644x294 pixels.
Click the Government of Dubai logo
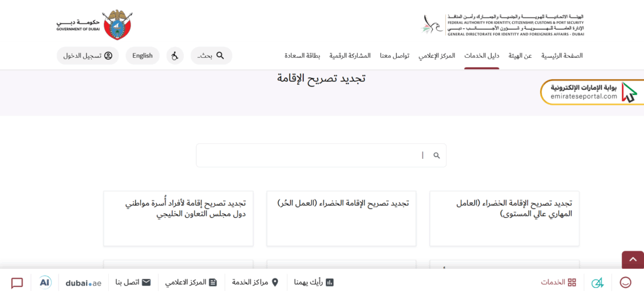pos(94,24)
